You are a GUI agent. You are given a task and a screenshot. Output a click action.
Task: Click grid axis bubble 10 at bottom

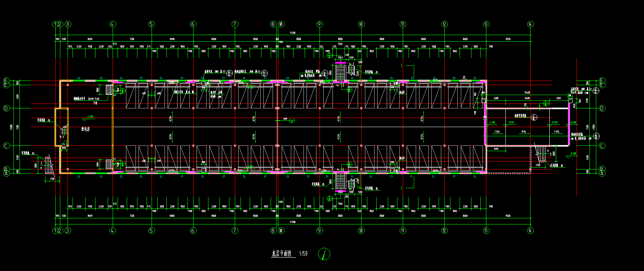[361, 231]
